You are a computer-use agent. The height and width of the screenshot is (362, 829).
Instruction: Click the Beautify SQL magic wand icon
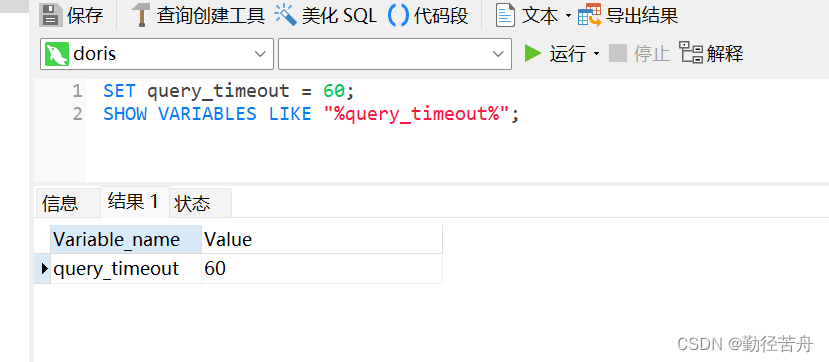pos(285,15)
